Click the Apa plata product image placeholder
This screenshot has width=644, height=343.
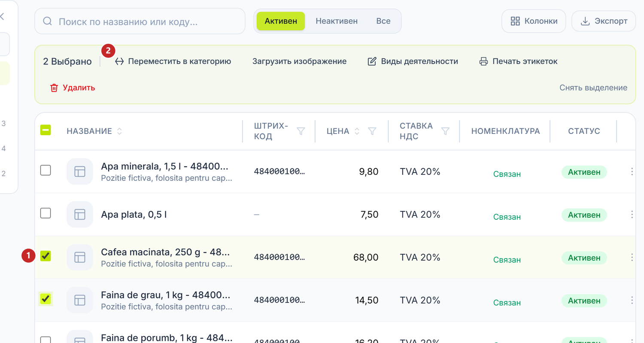pyautogui.click(x=80, y=214)
